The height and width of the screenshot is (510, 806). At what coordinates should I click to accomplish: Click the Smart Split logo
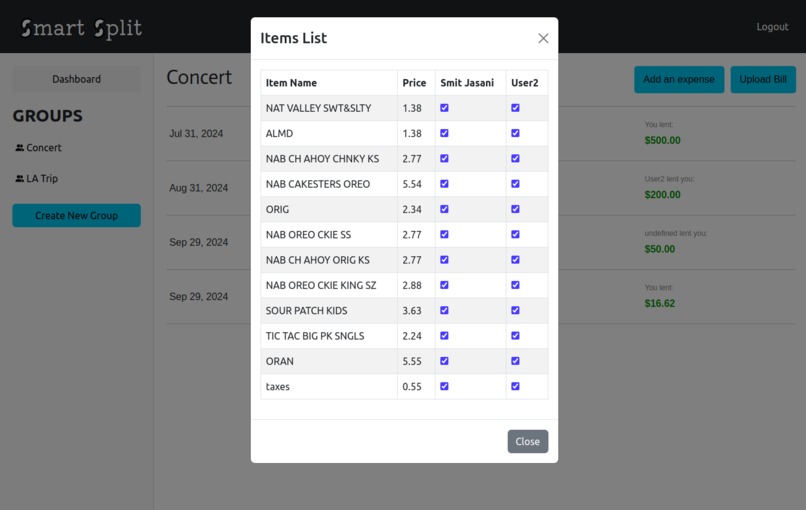click(81, 28)
